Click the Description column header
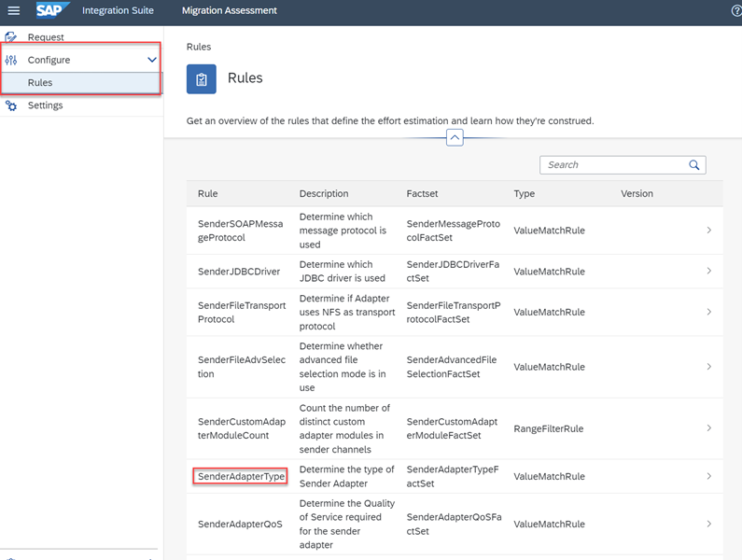 click(324, 193)
